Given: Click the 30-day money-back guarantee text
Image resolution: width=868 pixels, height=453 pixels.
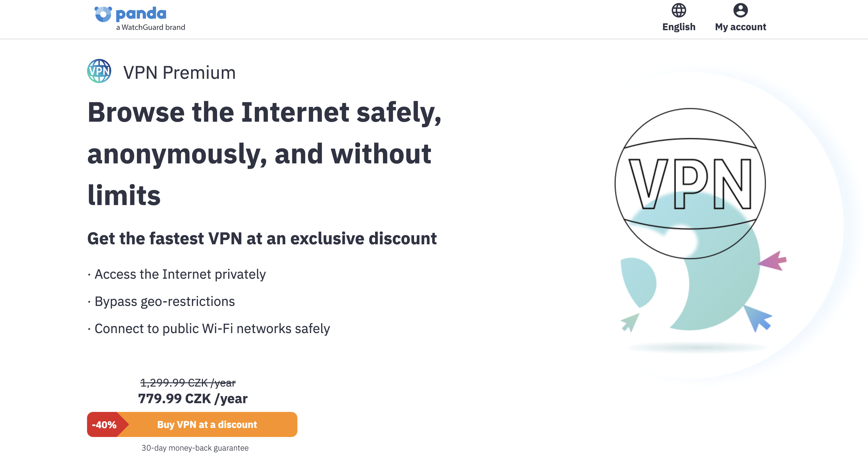Looking at the screenshot, I should tap(195, 448).
